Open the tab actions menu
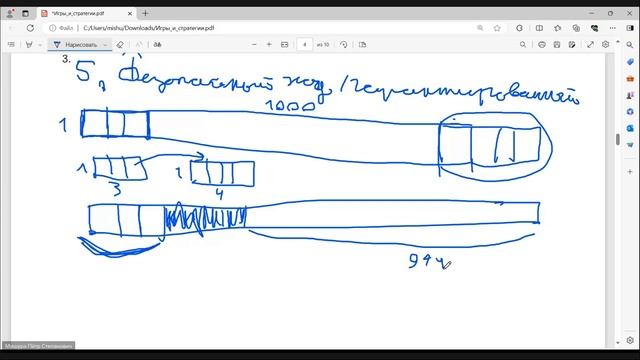The image size is (640, 360). point(25,13)
